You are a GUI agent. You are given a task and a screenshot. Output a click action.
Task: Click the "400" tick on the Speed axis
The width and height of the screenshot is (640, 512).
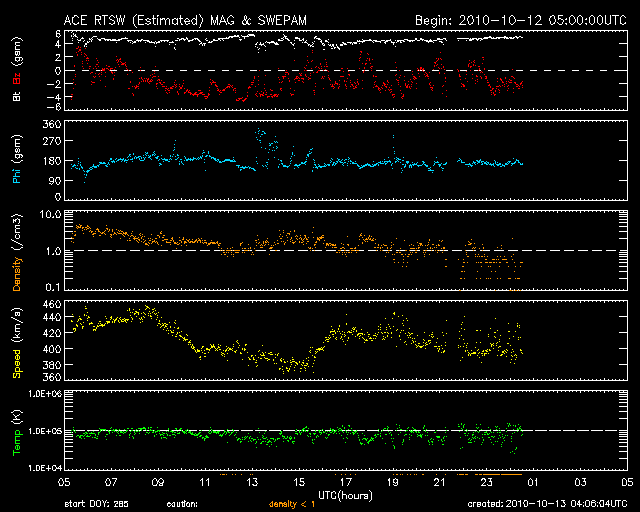(52, 349)
